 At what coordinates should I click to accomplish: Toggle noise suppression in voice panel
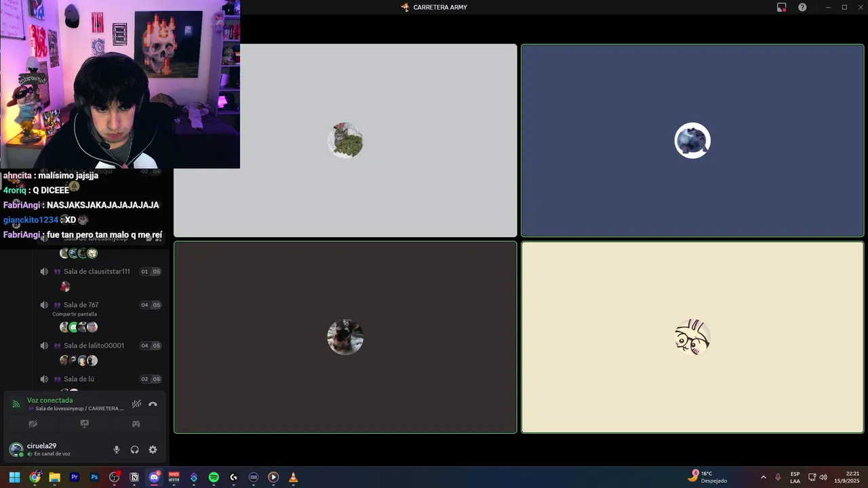click(136, 404)
